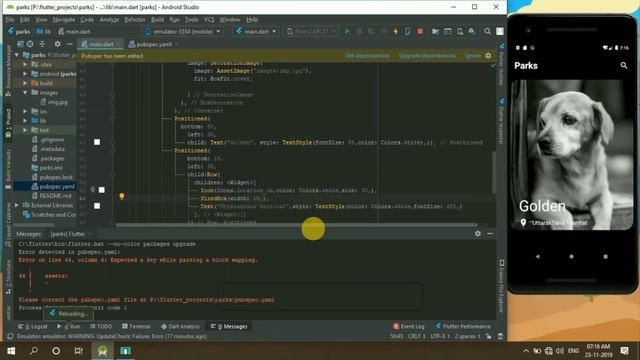Screen dimensions: 640x360
Task: Open the emulator device selector dropdown
Action: pos(182,31)
